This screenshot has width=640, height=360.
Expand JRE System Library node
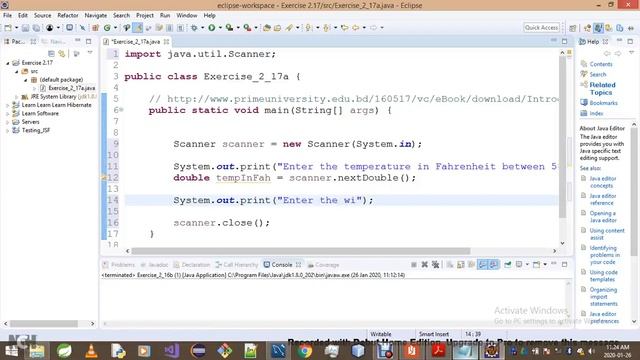click(17, 97)
